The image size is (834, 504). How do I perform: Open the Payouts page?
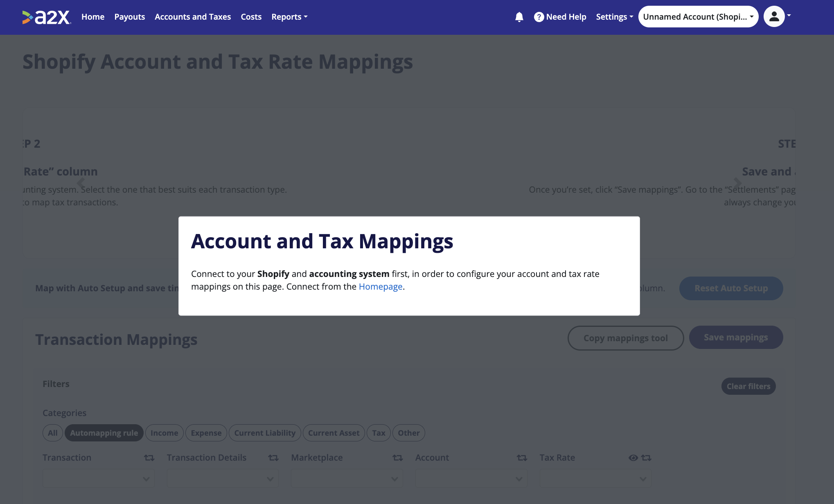[x=129, y=17]
